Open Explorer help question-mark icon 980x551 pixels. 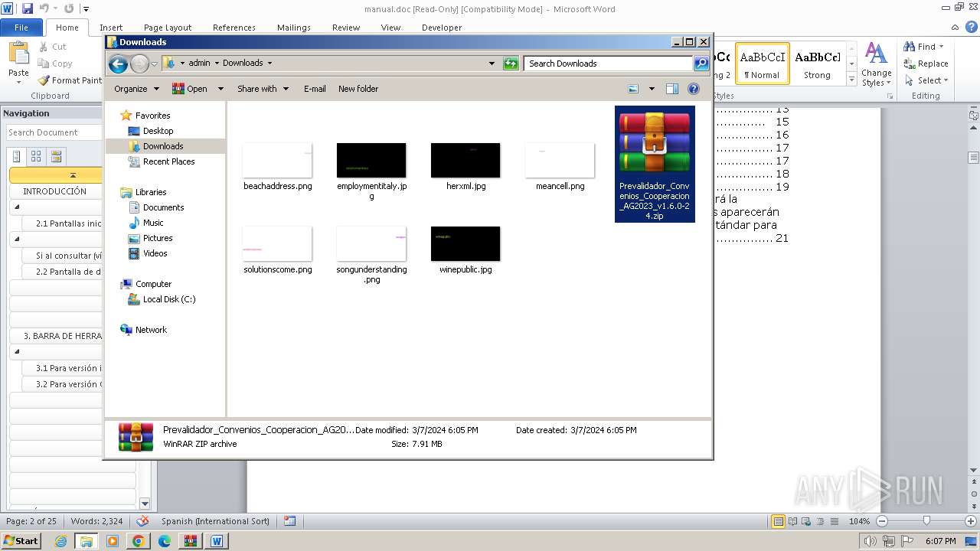tap(694, 89)
